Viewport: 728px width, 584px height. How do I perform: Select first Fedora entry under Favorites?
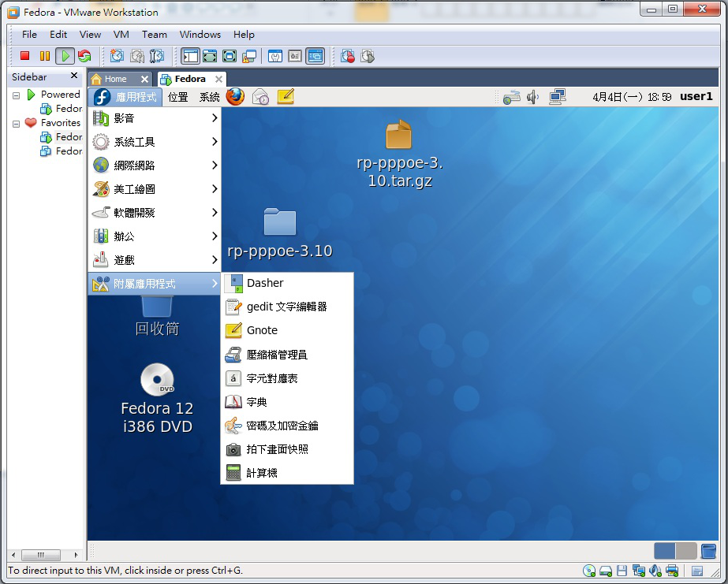click(62, 137)
